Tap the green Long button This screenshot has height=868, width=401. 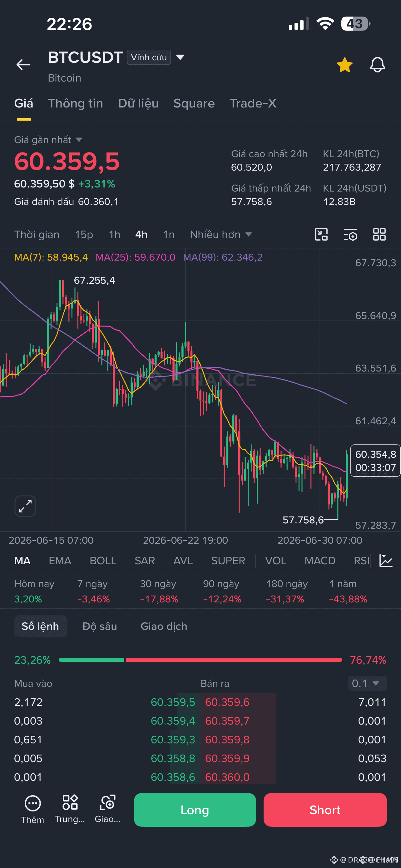(195, 810)
